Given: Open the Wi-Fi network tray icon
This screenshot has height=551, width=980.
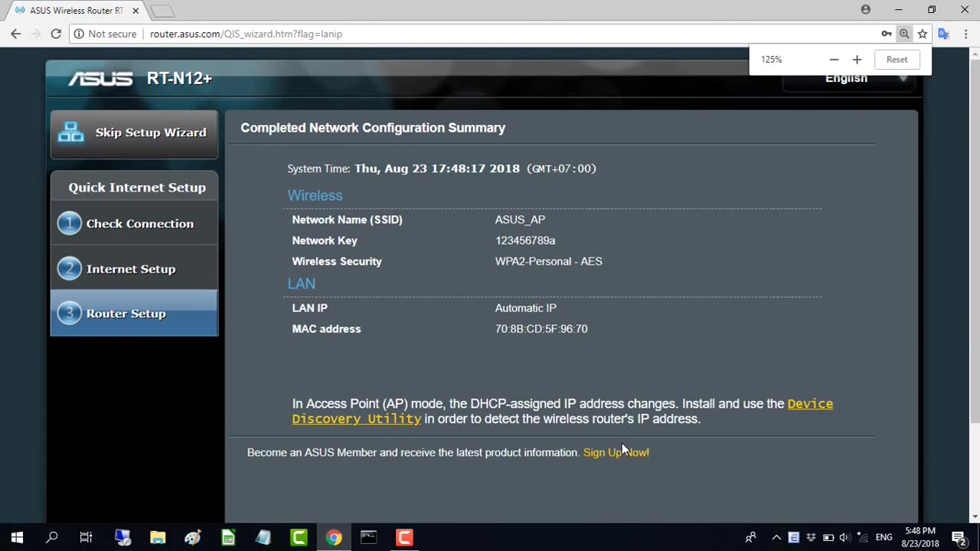Looking at the screenshot, I should click(x=862, y=537).
